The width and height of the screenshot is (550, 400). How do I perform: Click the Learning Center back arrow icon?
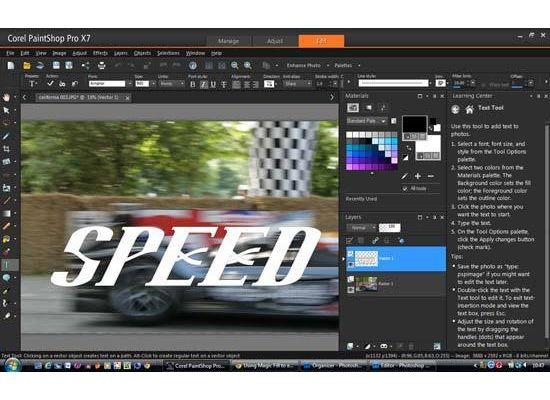click(x=455, y=109)
